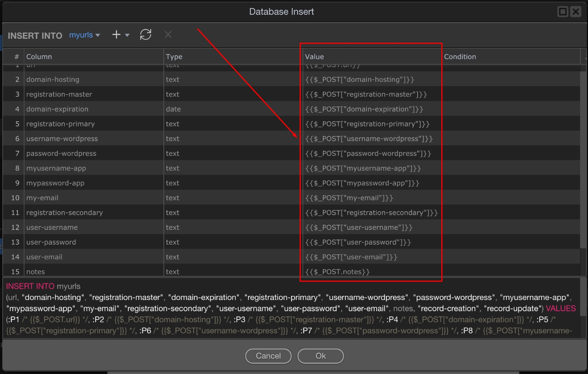Click the Value column header
Viewport: 588px width, 374px height.
[x=314, y=57]
